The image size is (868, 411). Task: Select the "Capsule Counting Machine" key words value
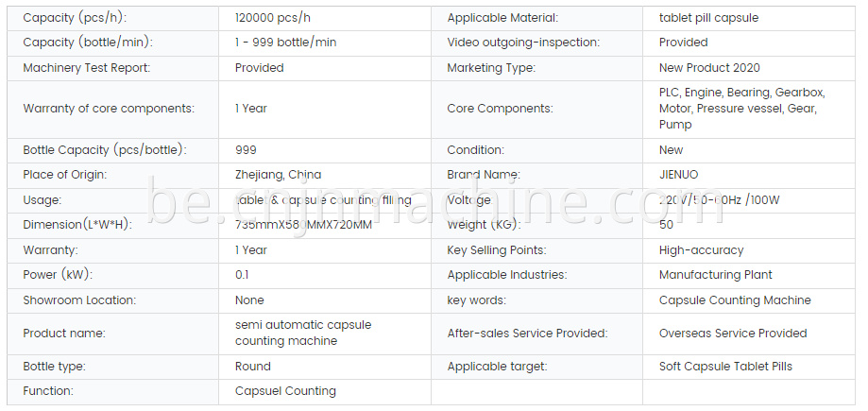[735, 300]
